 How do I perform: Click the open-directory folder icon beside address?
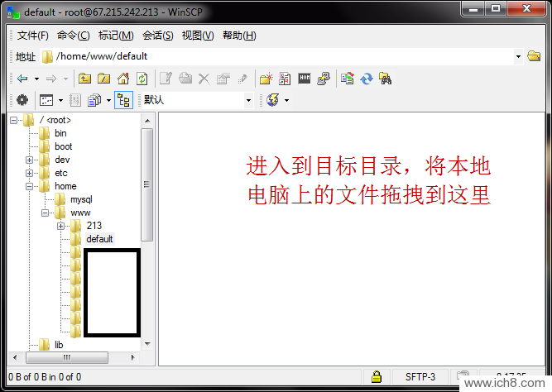(x=534, y=56)
